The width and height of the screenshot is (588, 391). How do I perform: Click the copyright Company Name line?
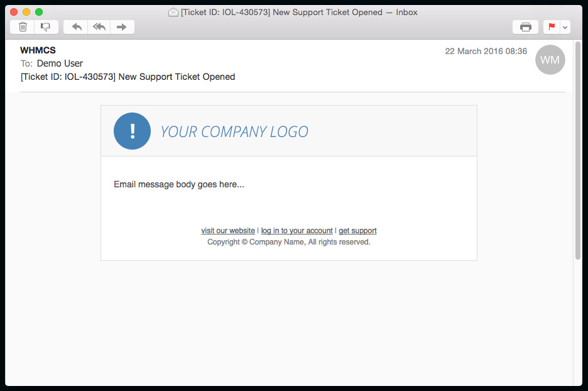tap(289, 242)
